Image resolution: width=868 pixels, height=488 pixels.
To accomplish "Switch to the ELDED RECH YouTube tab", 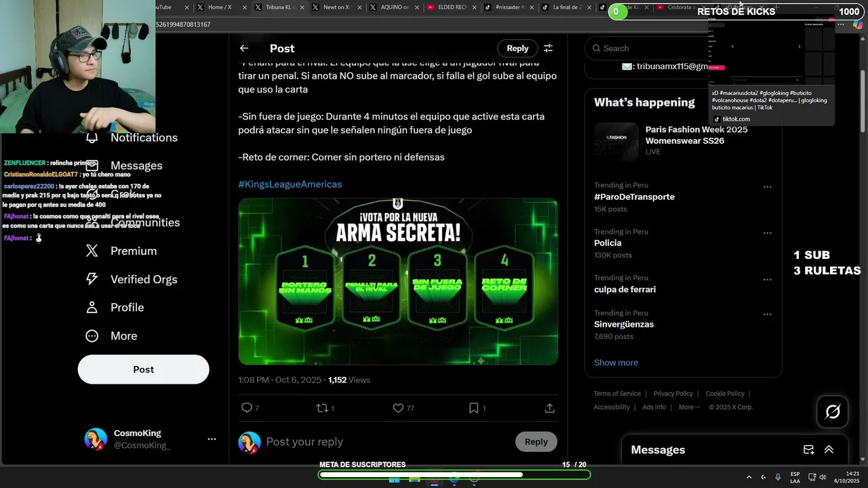I will (451, 7).
